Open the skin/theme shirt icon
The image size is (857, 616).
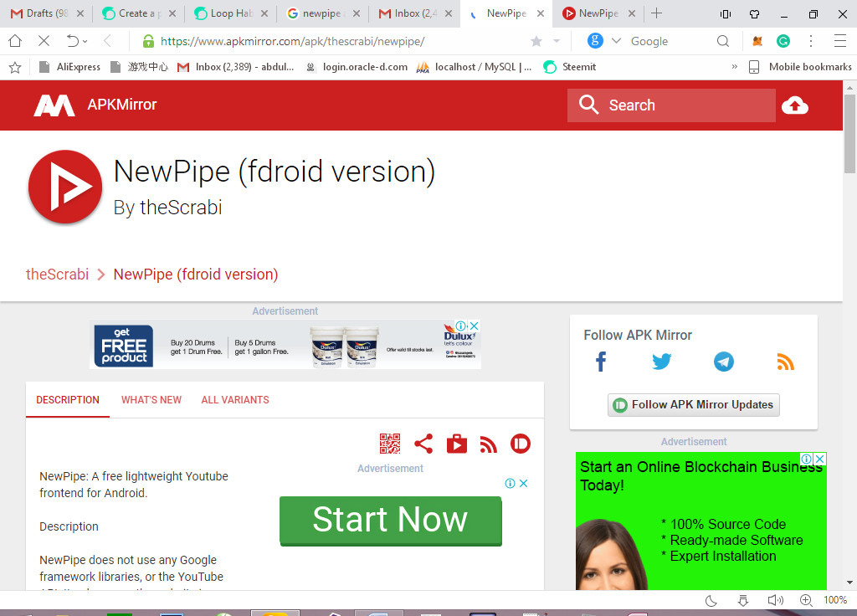(755, 14)
